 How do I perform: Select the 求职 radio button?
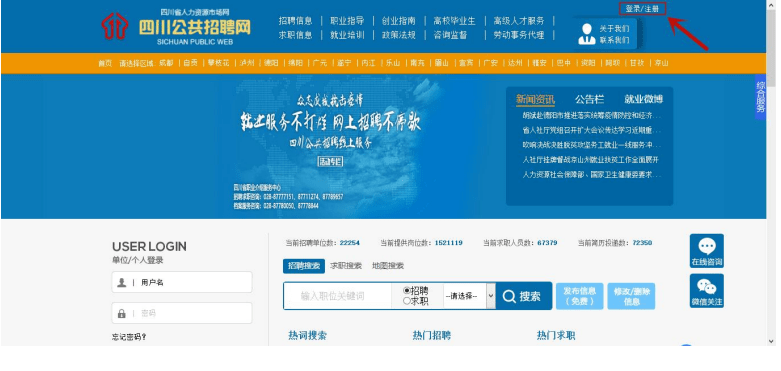coord(406,301)
